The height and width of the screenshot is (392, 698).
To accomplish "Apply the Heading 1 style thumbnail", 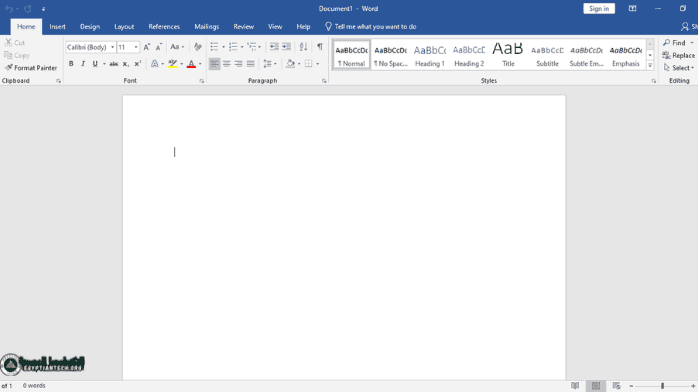I will [430, 55].
